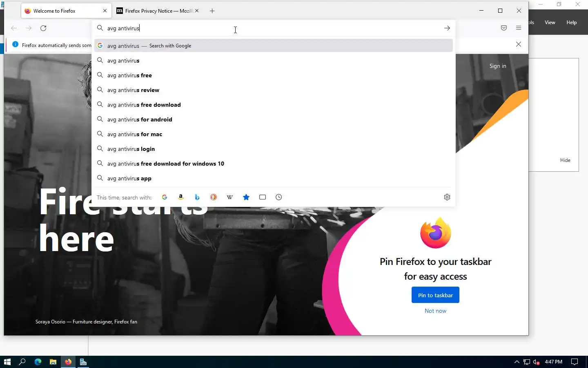Search this time with Amazon icon
588x368 pixels.
181,197
